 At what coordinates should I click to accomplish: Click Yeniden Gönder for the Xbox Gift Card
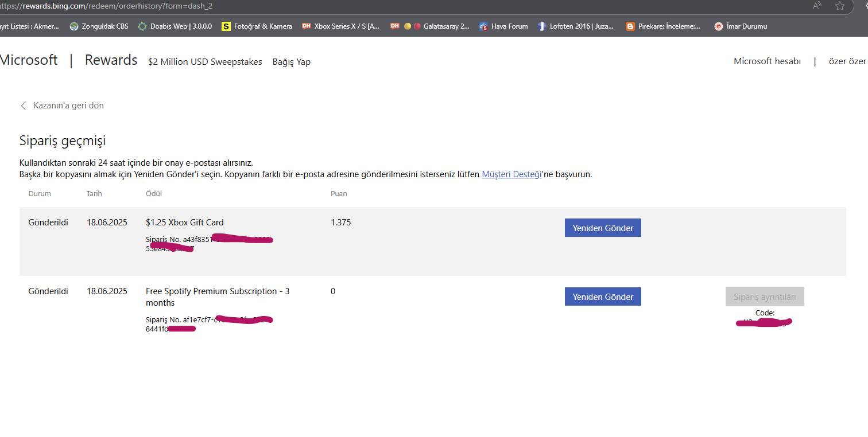pos(603,228)
